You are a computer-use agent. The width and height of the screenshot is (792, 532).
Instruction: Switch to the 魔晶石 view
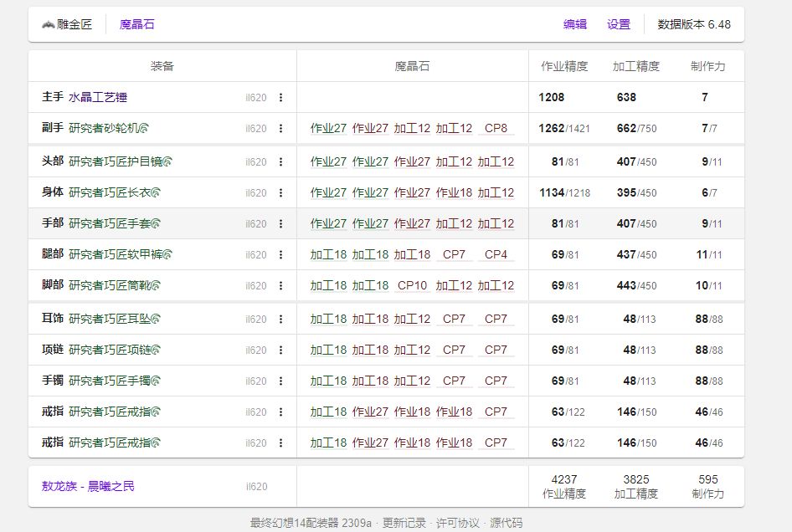click(136, 24)
